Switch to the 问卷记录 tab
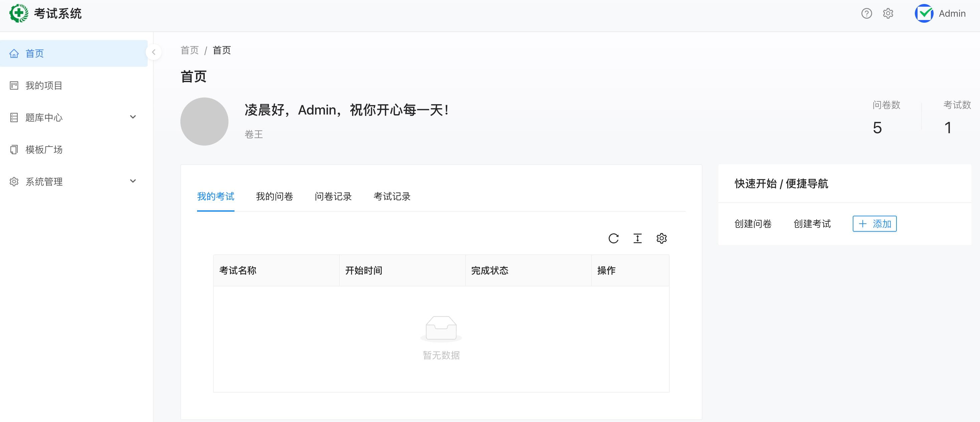This screenshot has height=422, width=980. (x=333, y=197)
